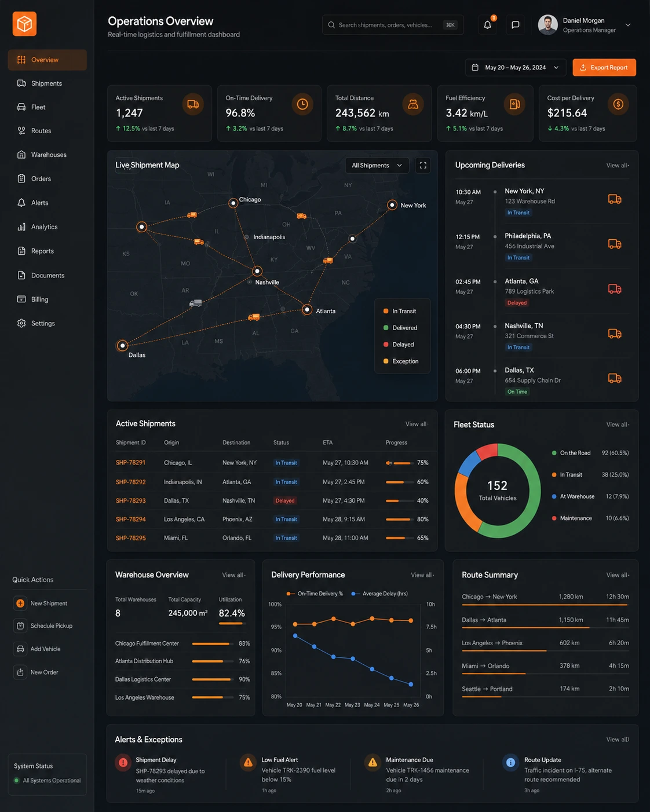This screenshot has height=812, width=650.
Task: Click the Los Angeles Warehouse row
Action: [x=182, y=697]
